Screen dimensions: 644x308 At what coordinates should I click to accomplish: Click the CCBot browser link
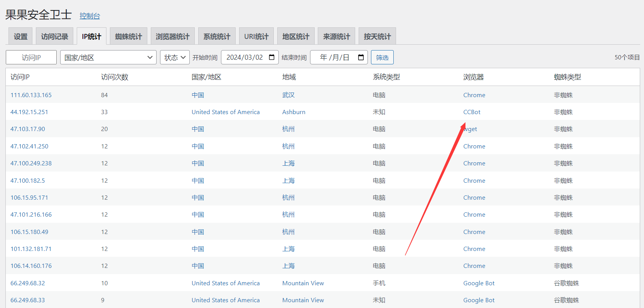pos(472,112)
